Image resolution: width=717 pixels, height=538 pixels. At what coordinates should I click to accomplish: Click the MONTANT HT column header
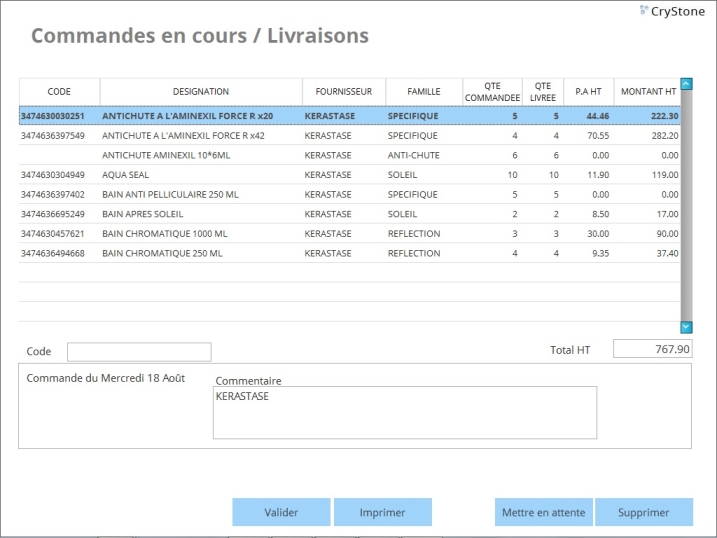point(648,91)
